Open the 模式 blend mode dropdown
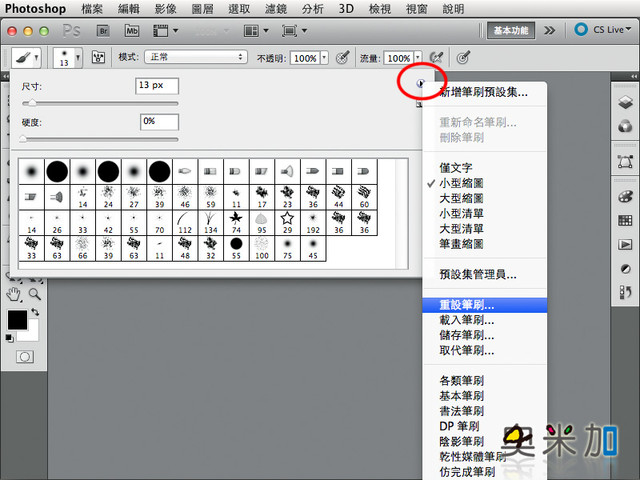 pyautogui.click(x=196, y=57)
